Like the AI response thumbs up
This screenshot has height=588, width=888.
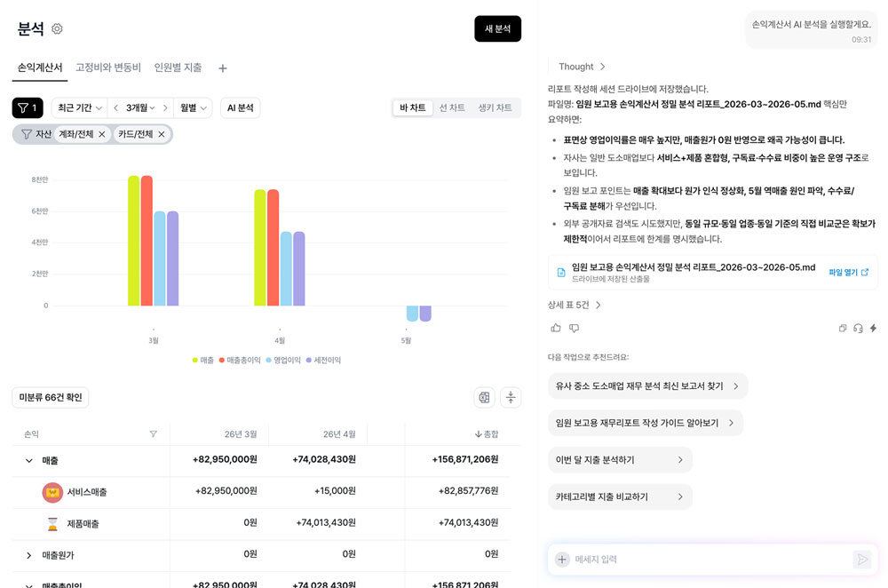click(x=556, y=328)
